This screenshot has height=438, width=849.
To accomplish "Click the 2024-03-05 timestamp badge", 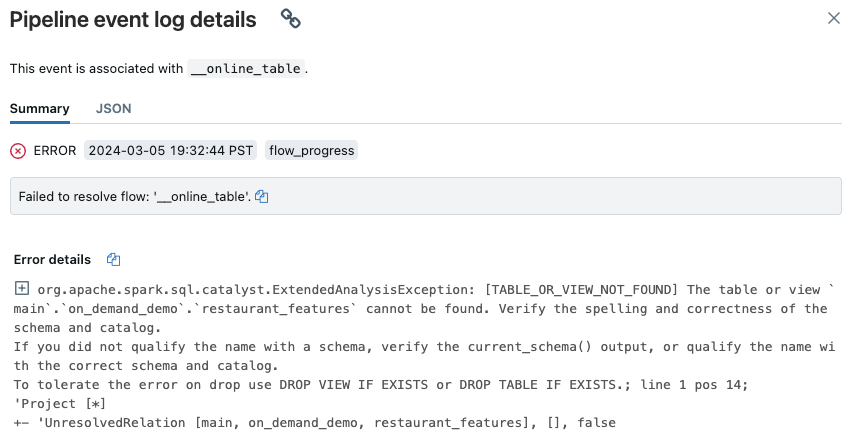I will 169,151.
